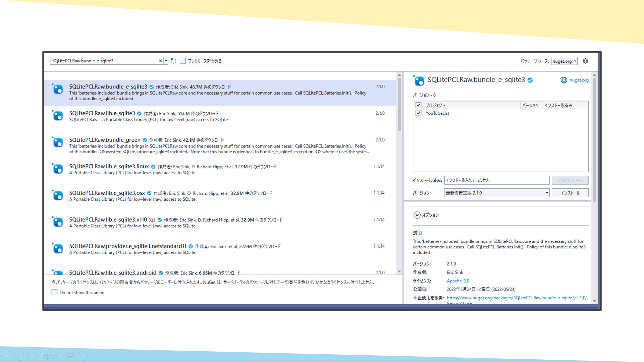Activate the slideshow zoom magnifier
Viewport: 644px width, 362px height.
57,355
